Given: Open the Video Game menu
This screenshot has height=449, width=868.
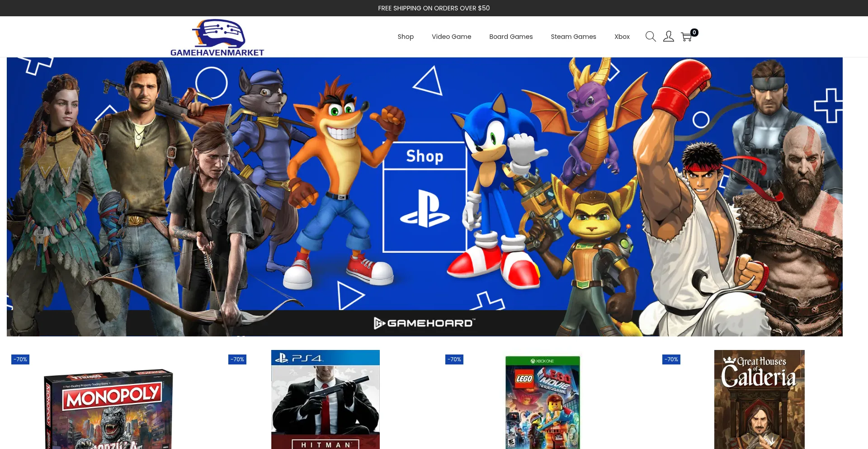Looking at the screenshot, I should coord(451,37).
